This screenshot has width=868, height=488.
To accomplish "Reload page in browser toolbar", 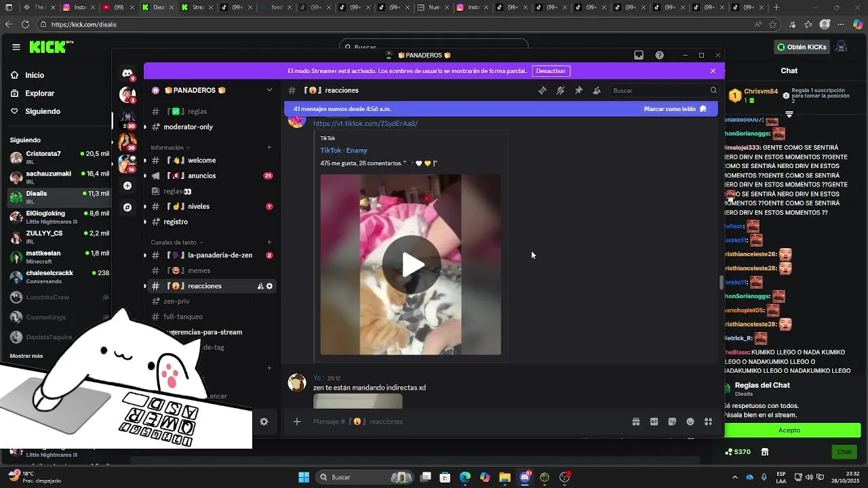I will tap(25, 24).
